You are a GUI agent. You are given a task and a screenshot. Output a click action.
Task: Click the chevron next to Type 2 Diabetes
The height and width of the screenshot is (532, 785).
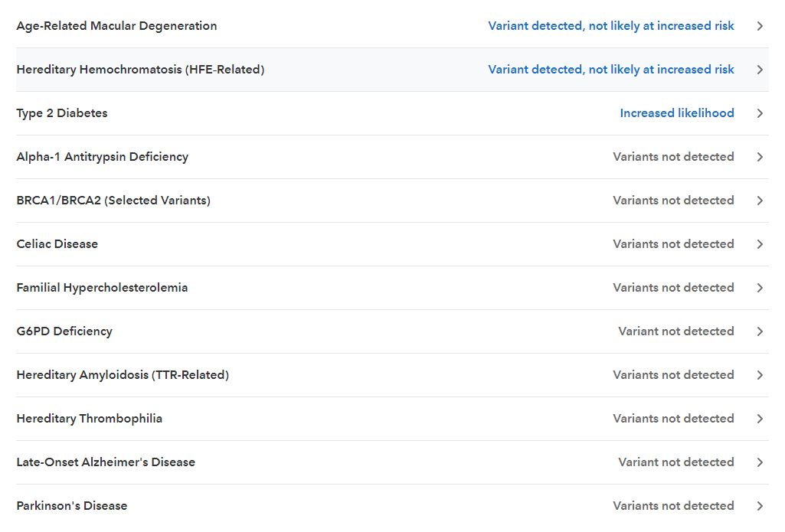point(760,113)
